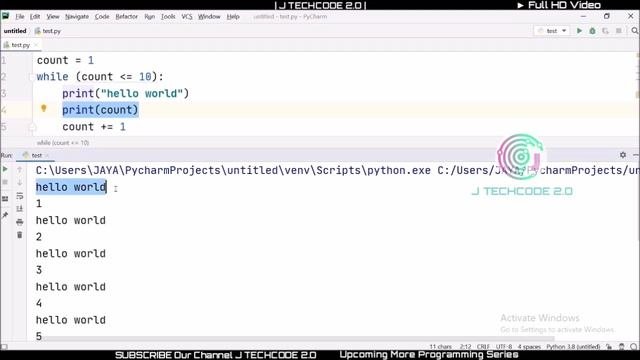Click the selected hello world output line

(x=71, y=187)
